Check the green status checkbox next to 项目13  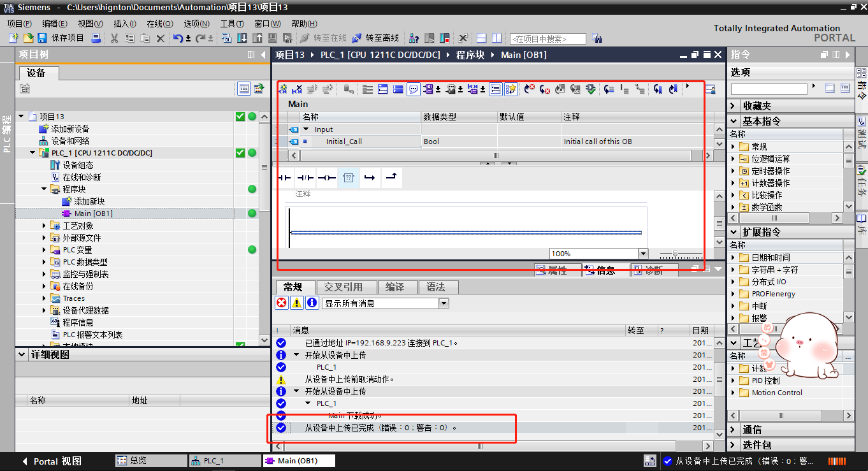240,116
